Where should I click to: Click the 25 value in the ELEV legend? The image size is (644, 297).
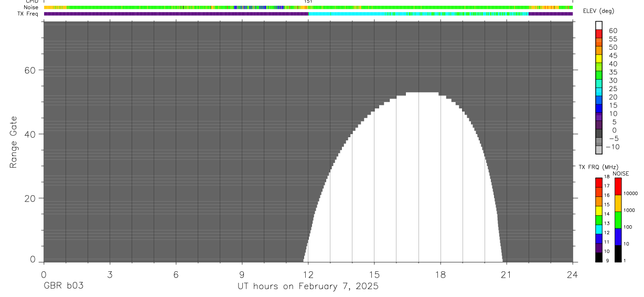pos(613,89)
